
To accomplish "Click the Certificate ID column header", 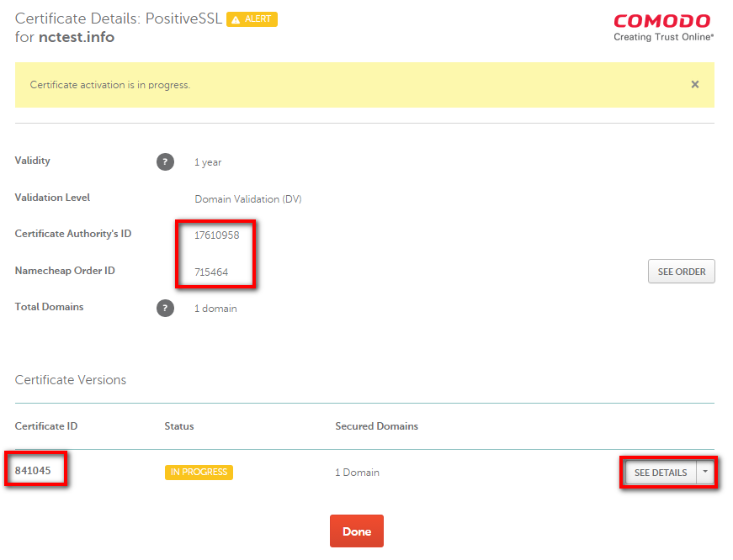I will (46, 426).
